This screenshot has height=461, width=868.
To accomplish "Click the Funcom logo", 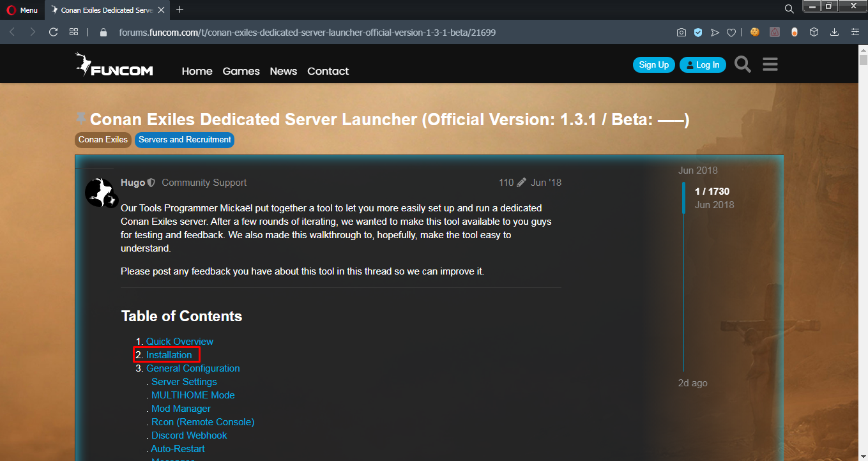I will [x=114, y=65].
